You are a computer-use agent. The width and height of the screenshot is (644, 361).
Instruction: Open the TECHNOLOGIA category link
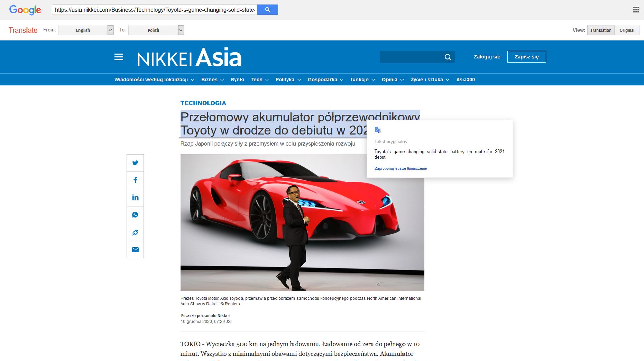click(203, 103)
